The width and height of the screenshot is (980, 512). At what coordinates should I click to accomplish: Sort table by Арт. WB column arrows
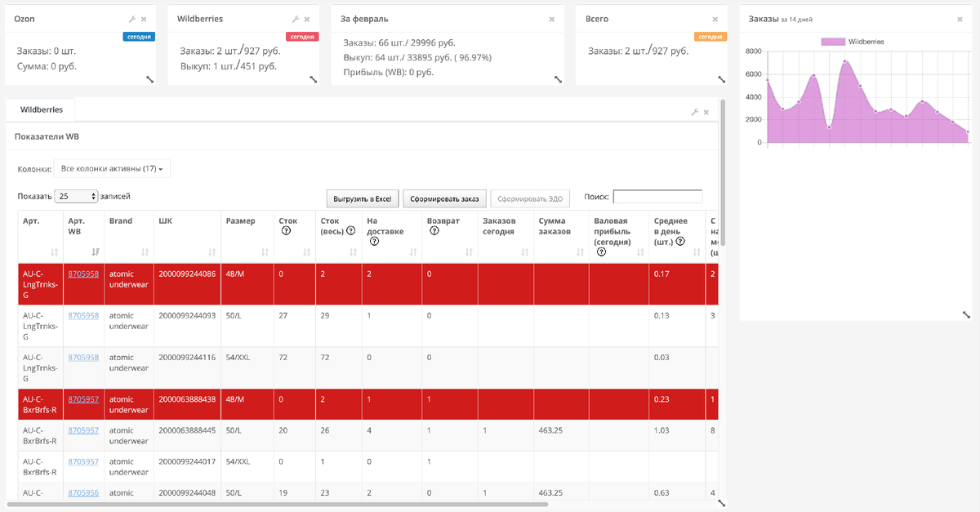(x=96, y=252)
